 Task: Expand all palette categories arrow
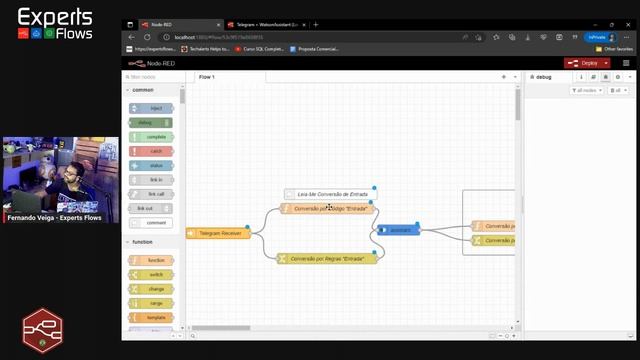click(x=180, y=336)
